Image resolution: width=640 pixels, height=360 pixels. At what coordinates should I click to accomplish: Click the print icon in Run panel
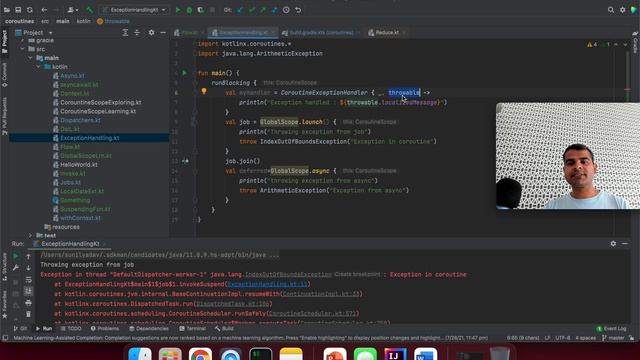[28, 303]
